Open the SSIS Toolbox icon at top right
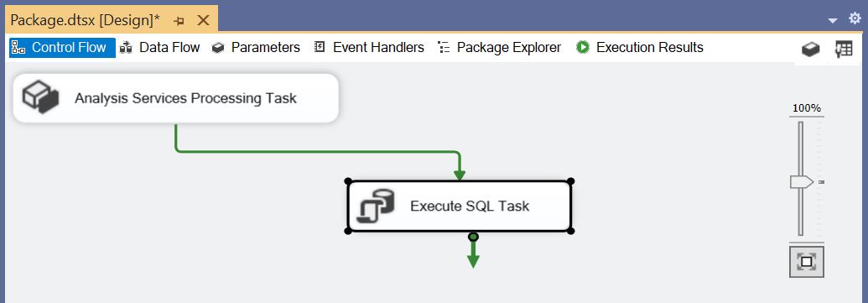The height and width of the screenshot is (303, 868). point(811,50)
